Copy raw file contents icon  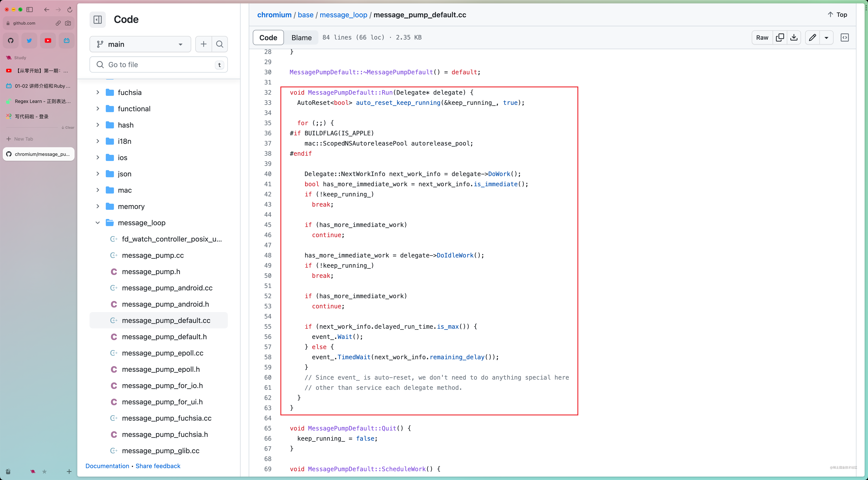780,37
